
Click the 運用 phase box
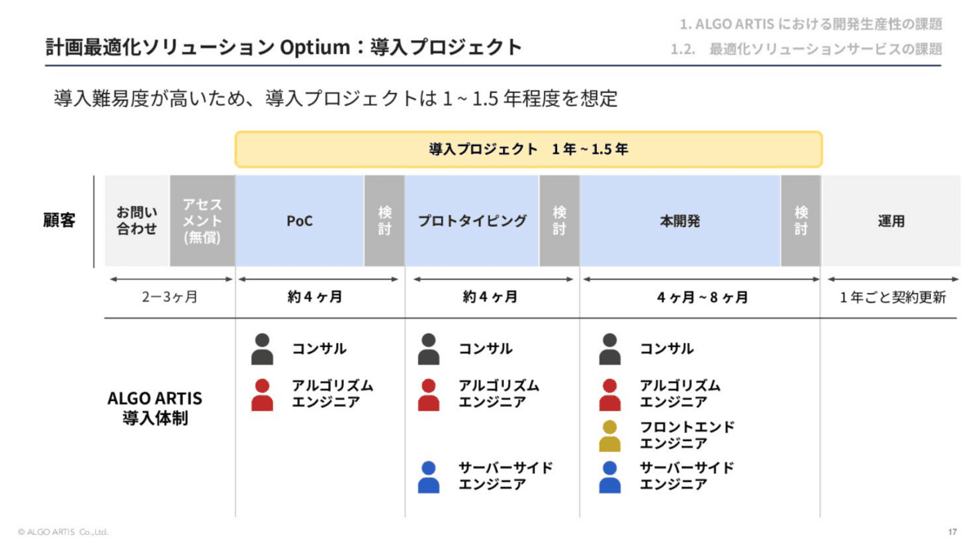[891, 221]
